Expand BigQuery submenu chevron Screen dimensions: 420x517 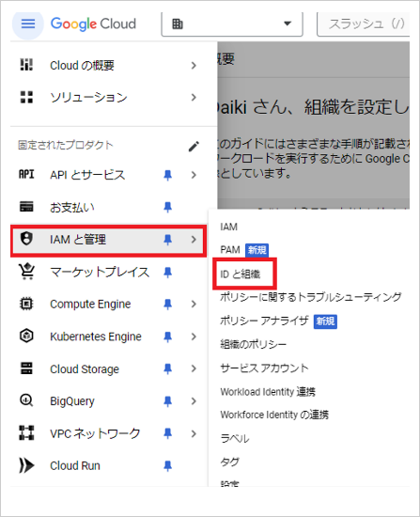point(194,401)
